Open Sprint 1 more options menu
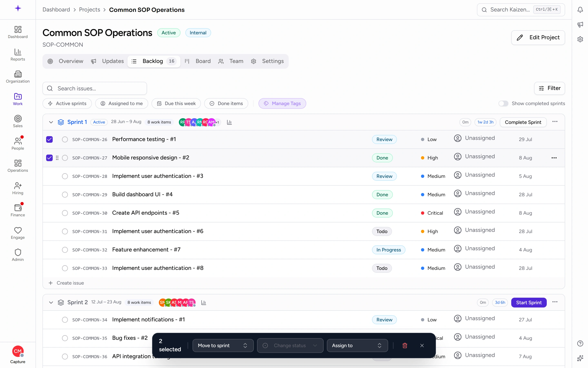Viewport: 588px width, 368px height. (x=555, y=122)
